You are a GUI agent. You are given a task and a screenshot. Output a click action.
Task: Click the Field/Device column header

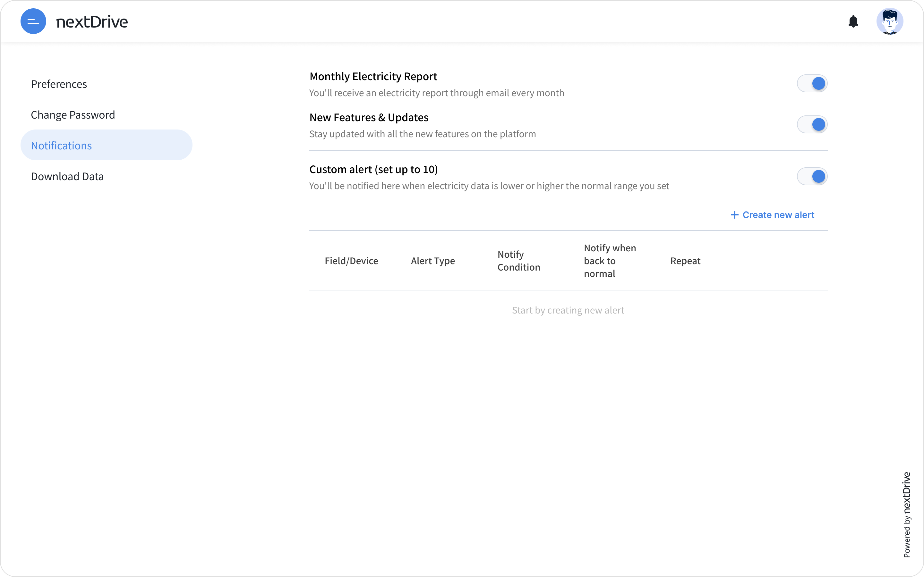pos(351,261)
